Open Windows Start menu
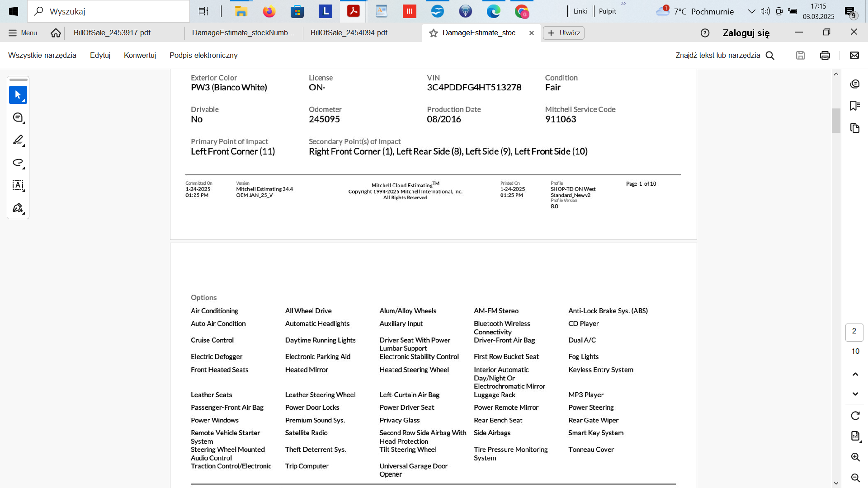Screen dimensions: 868x488 [14, 11]
